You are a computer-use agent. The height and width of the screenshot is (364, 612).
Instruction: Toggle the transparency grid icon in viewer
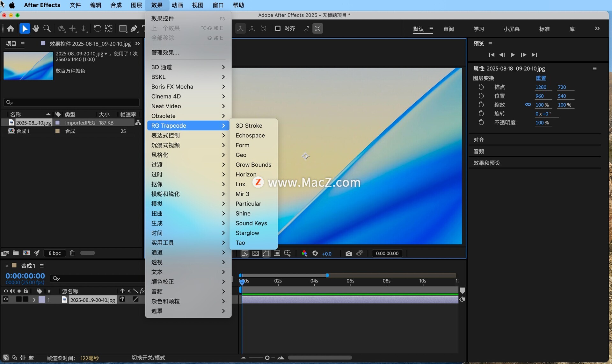255,253
